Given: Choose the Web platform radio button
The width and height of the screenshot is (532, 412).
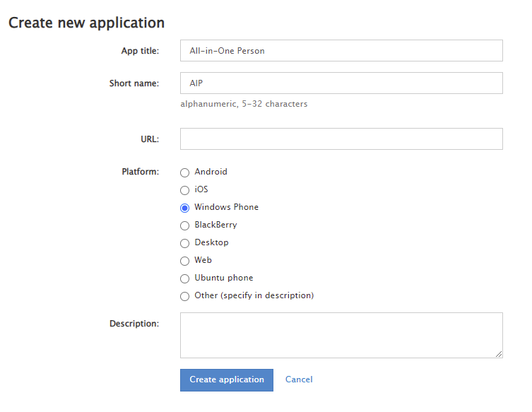Looking at the screenshot, I should click(x=185, y=261).
